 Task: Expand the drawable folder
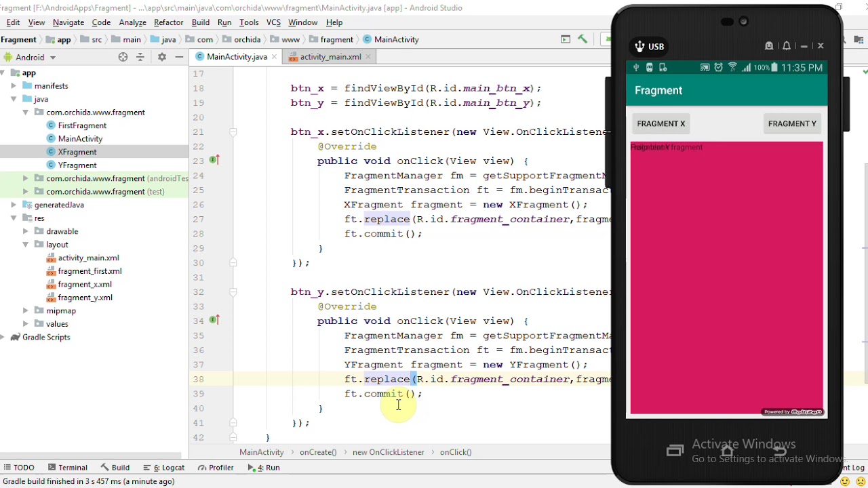(25, 231)
